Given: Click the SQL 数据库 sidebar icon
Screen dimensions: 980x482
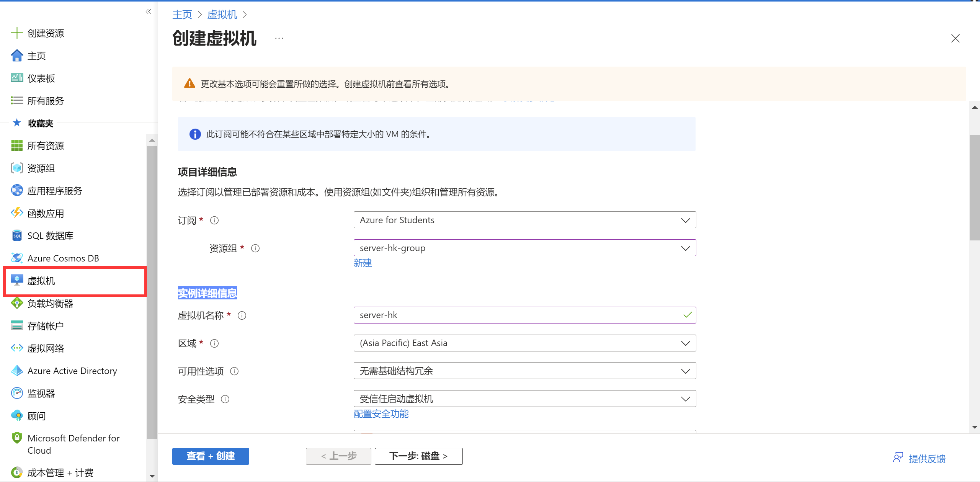Looking at the screenshot, I should pyautogui.click(x=16, y=236).
